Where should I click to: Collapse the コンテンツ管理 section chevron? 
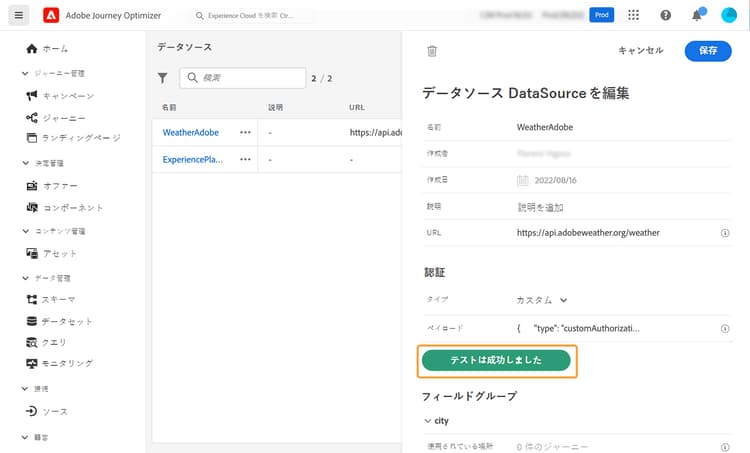[25, 231]
